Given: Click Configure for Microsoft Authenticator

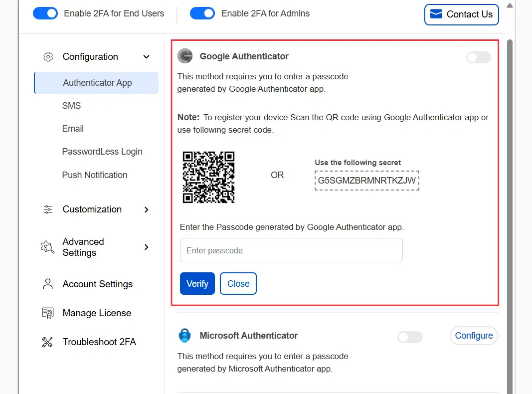Looking at the screenshot, I should point(474,336).
